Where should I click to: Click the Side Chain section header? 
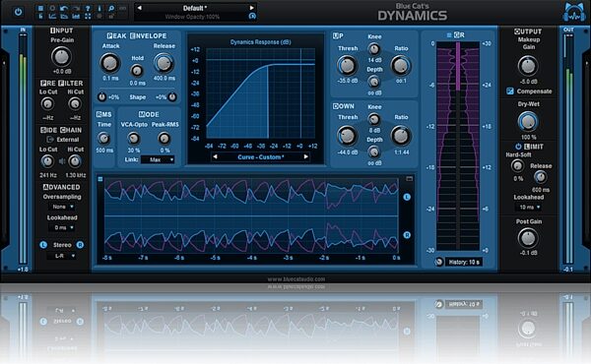tap(61, 130)
